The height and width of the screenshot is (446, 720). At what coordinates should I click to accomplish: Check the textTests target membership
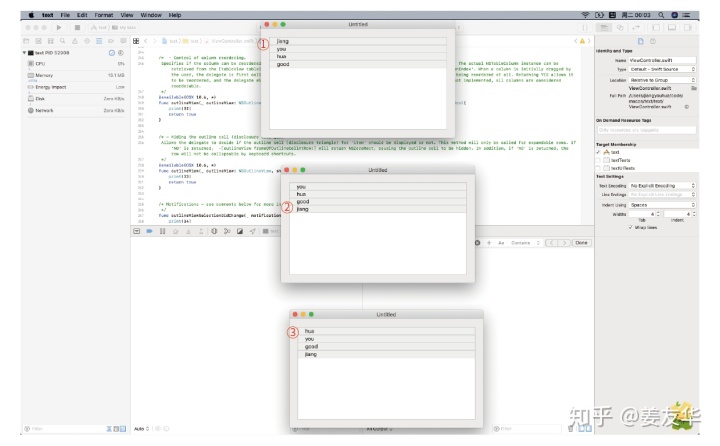click(x=598, y=160)
